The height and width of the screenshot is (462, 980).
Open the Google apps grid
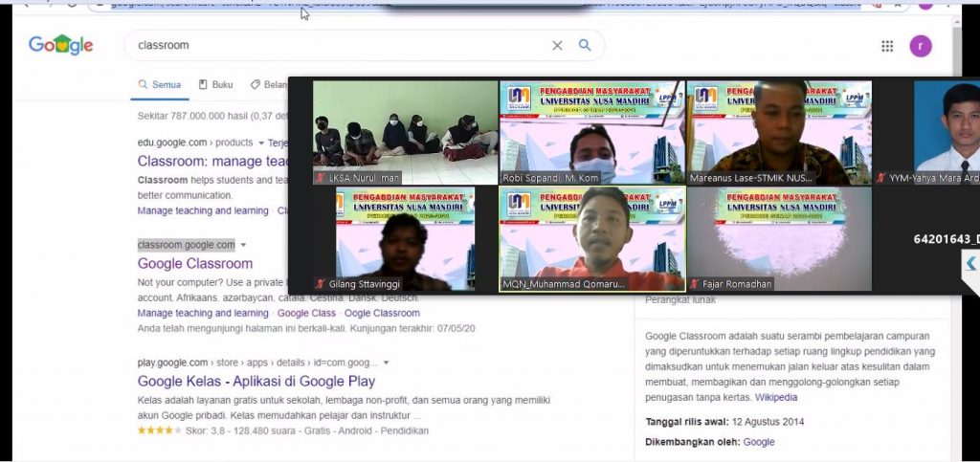point(887,46)
